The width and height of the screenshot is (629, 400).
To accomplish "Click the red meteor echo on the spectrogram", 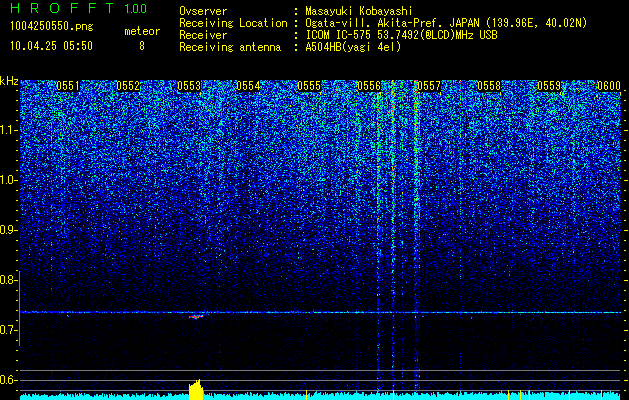I will [196, 317].
